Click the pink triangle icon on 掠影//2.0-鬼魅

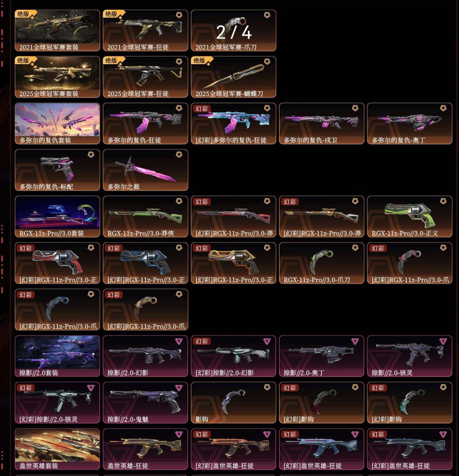pyautogui.click(x=179, y=387)
